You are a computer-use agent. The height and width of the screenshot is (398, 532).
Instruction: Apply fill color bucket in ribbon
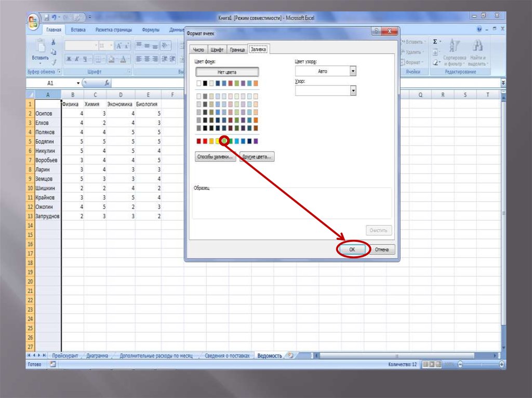(x=111, y=59)
